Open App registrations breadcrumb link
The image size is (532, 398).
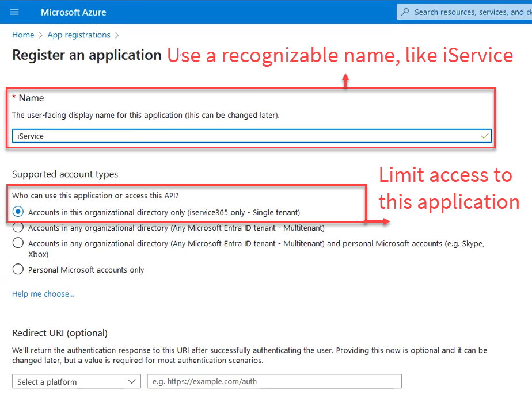pos(79,35)
